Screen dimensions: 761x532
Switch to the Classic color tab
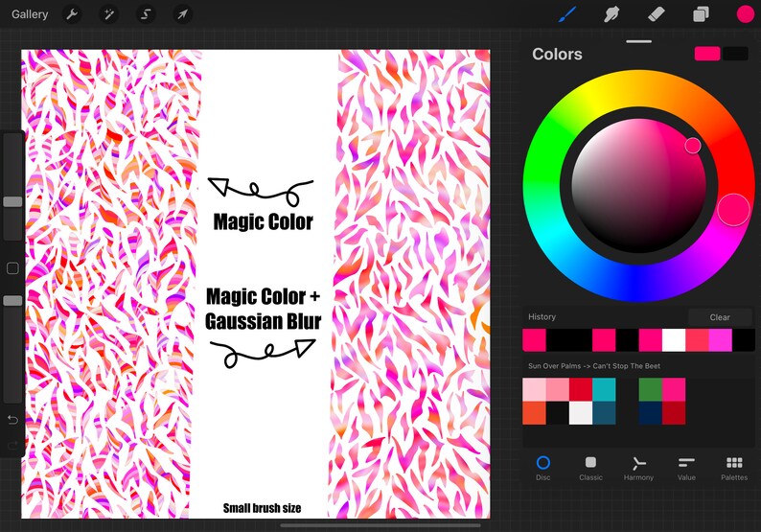click(x=590, y=468)
